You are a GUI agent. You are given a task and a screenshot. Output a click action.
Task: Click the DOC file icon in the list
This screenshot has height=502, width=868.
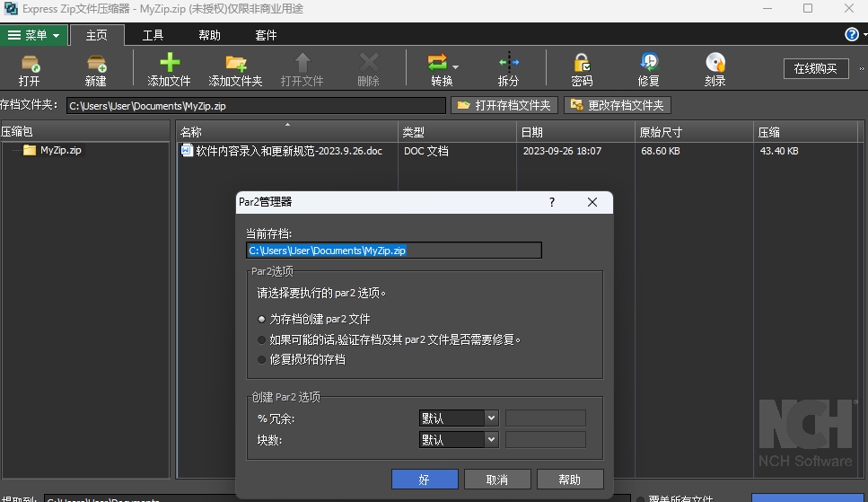pyautogui.click(x=187, y=150)
